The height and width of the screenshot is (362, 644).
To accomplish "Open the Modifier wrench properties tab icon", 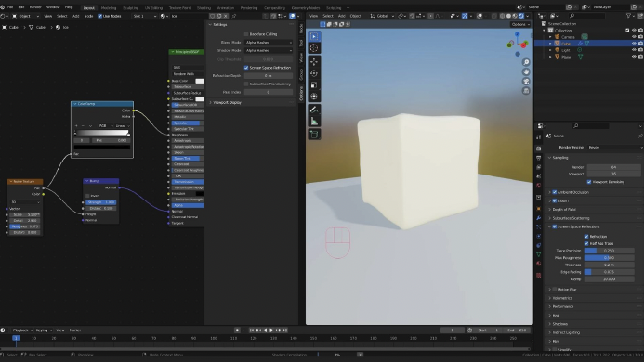I will (x=538, y=218).
